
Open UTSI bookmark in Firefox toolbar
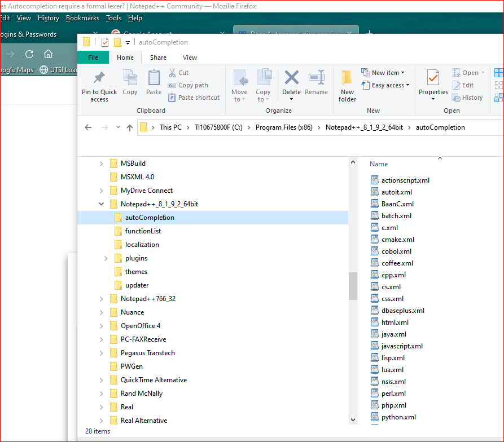point(59,70)
